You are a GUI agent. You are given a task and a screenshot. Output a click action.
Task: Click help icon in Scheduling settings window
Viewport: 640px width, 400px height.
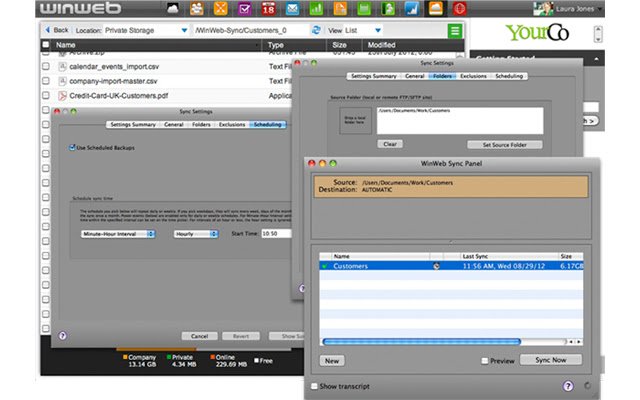coord(62,336)
